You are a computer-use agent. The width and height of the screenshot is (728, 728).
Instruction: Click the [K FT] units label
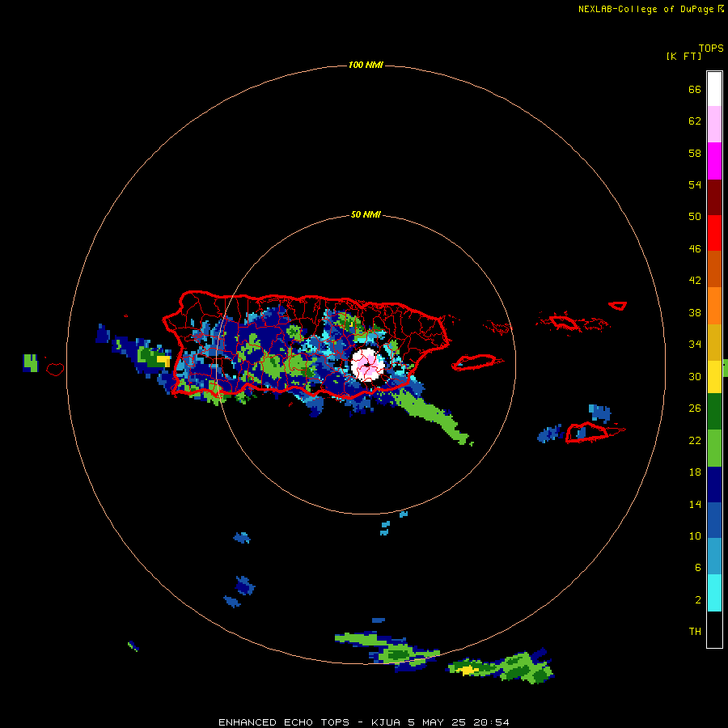[x=684, y=57]
